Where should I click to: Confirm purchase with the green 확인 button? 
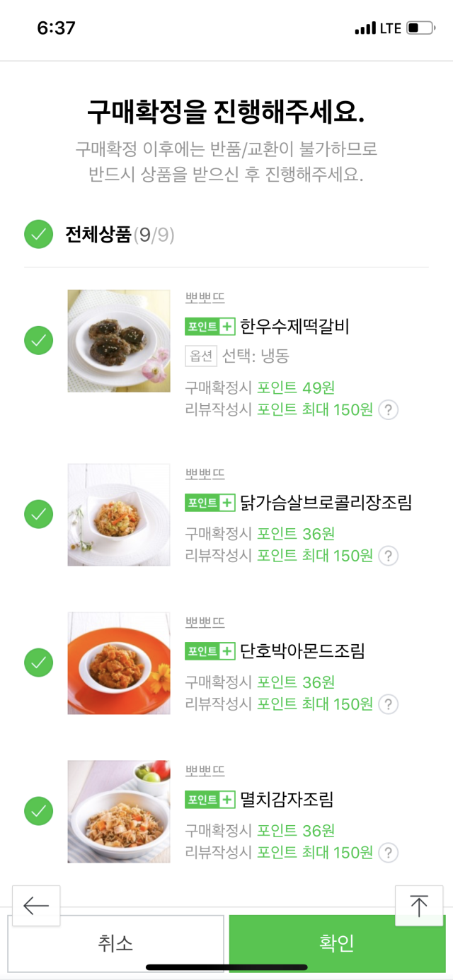click(337, 943)
